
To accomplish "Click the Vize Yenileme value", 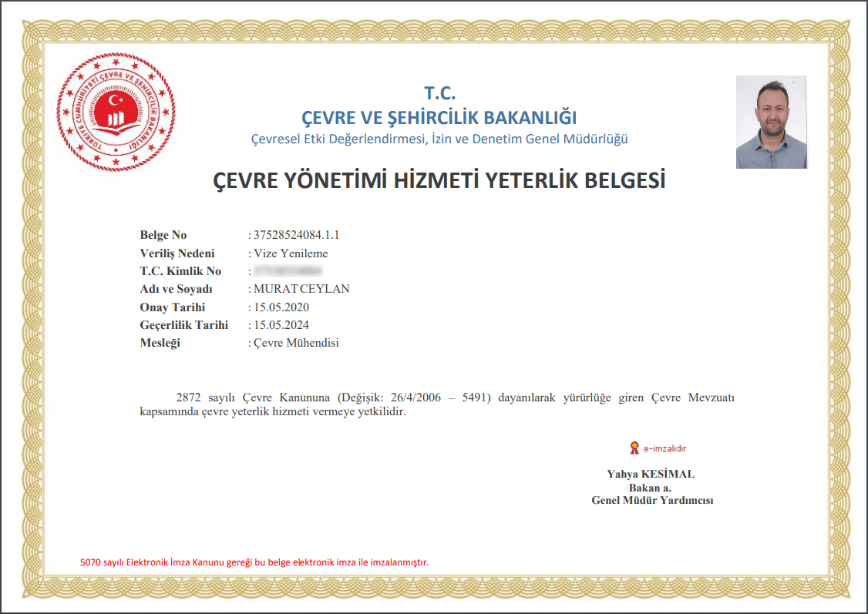I will pos(291,253).
